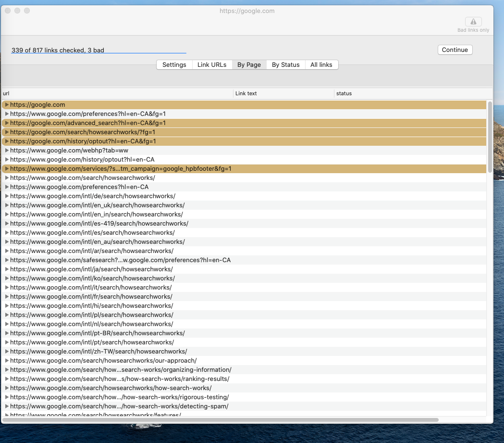Expand the howsearchworks/our-approach row

coord(7,360)
